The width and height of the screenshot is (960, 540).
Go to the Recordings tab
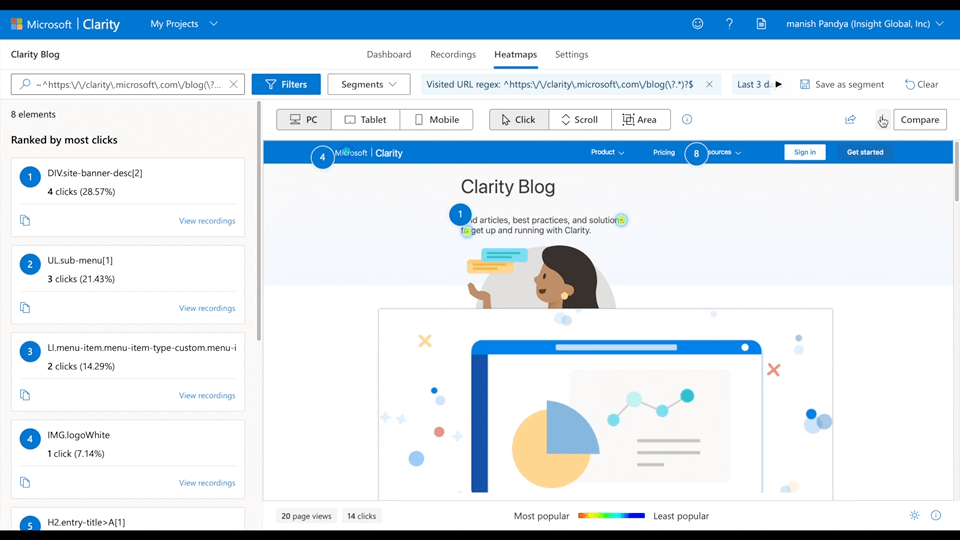[x=453, y=55]
